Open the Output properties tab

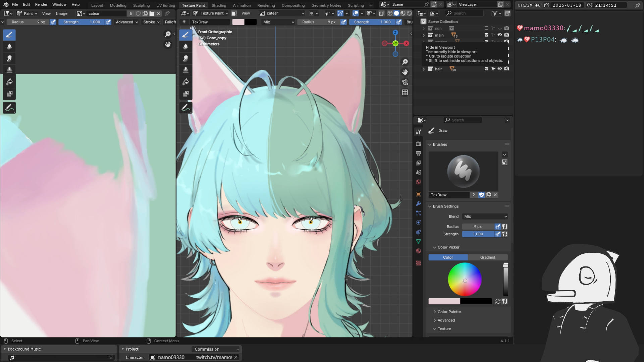click(418, 153)
